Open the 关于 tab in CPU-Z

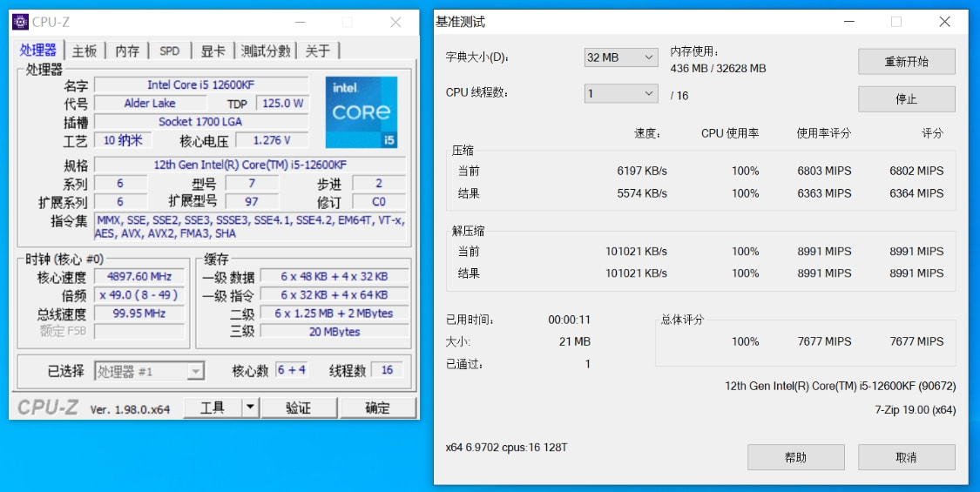point(317,51)
